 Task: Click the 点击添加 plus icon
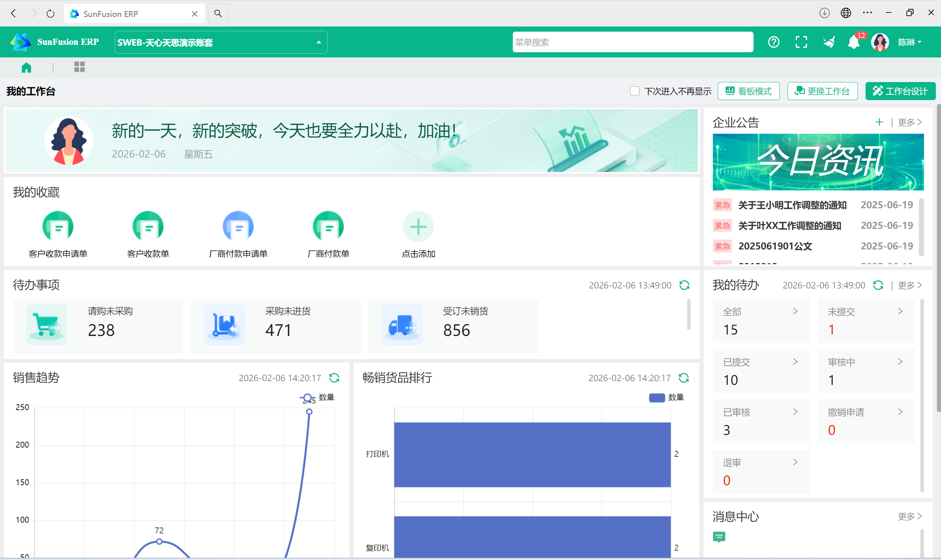click(x=418, y=227)
